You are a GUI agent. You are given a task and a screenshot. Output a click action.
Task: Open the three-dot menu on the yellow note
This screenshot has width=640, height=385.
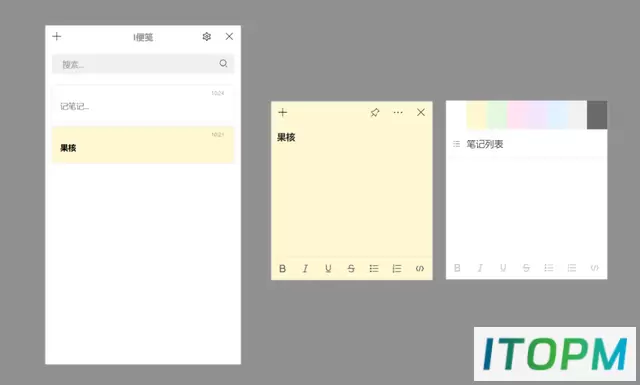[398, 112]
